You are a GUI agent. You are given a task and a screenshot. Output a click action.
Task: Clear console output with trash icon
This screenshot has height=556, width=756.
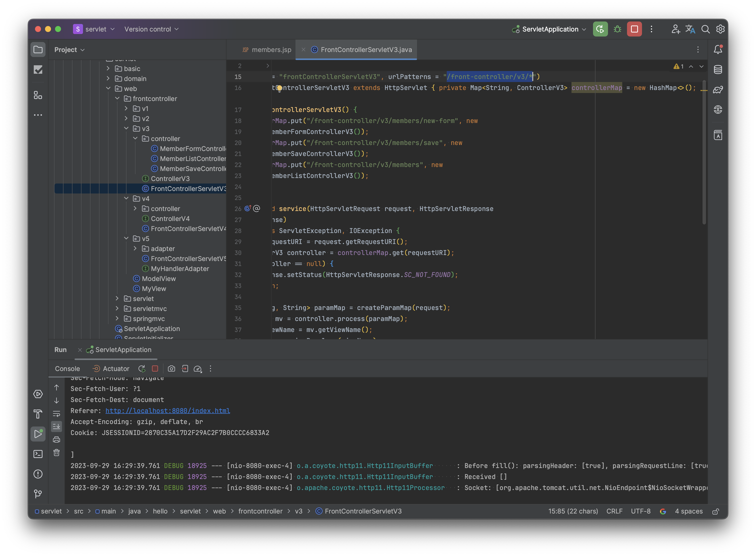point(56,453)
